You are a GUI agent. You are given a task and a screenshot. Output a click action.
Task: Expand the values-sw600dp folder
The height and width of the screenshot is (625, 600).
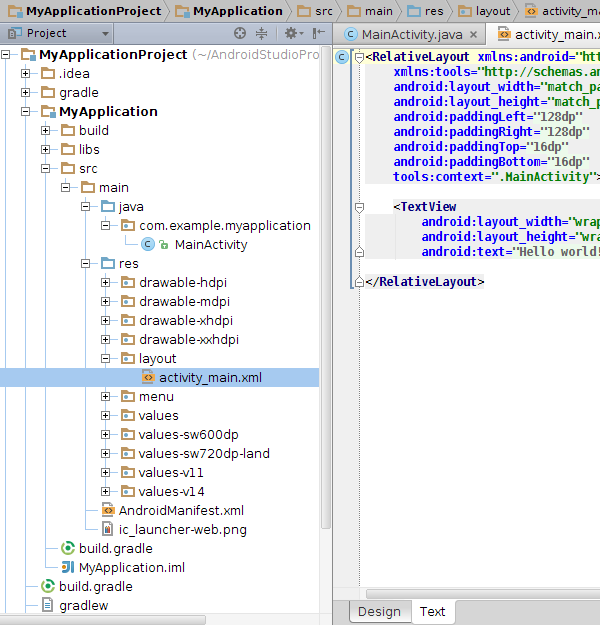[106, 435]
